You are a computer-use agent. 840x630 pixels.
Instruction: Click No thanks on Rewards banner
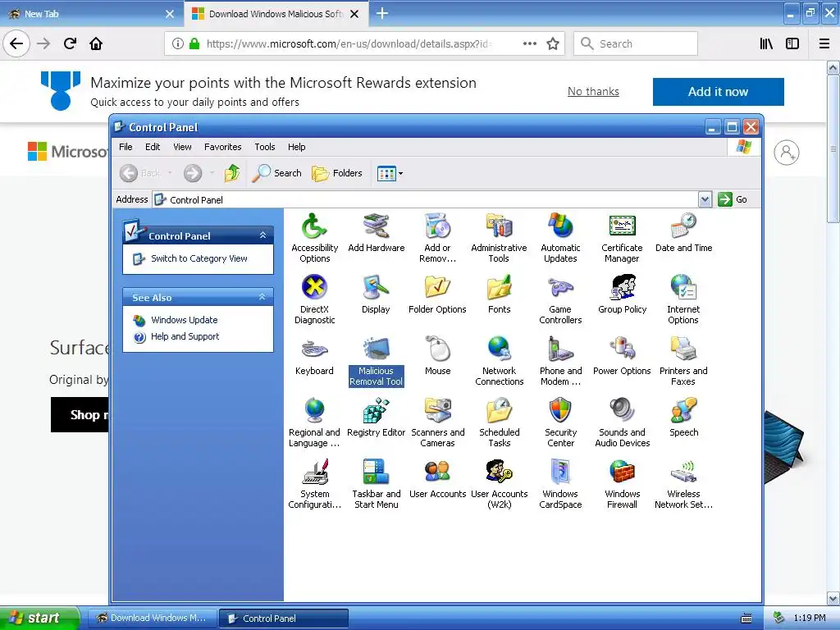(593, 92)
